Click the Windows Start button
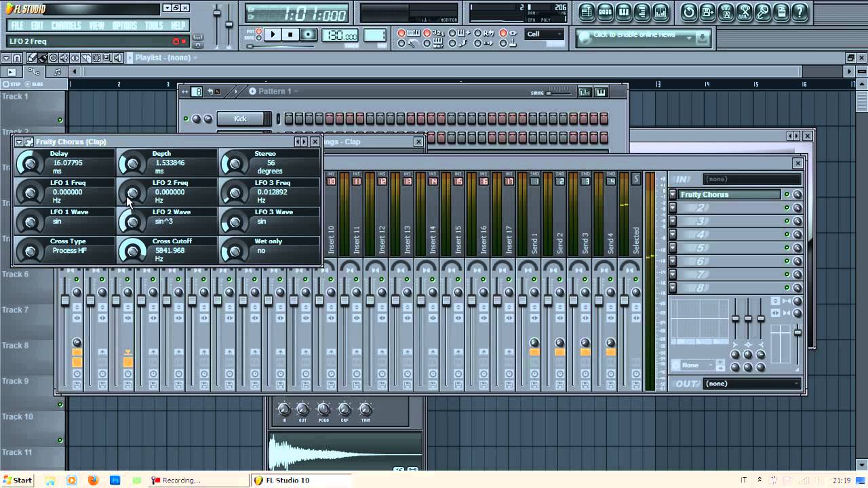 click(17, 480)
